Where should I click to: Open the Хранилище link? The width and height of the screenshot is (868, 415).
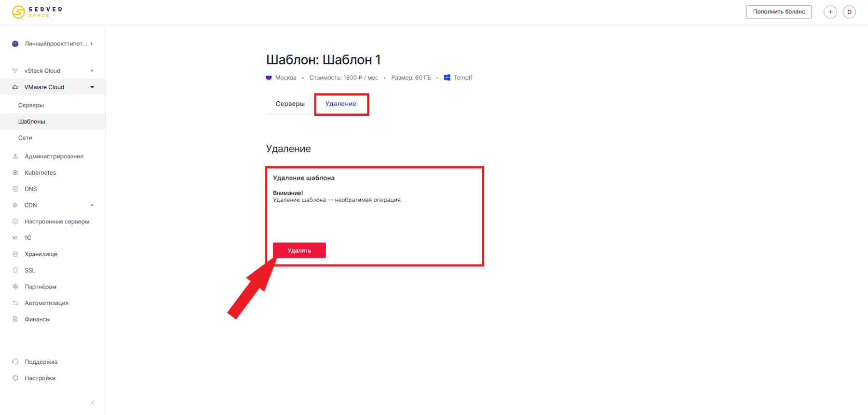(41, 254)
